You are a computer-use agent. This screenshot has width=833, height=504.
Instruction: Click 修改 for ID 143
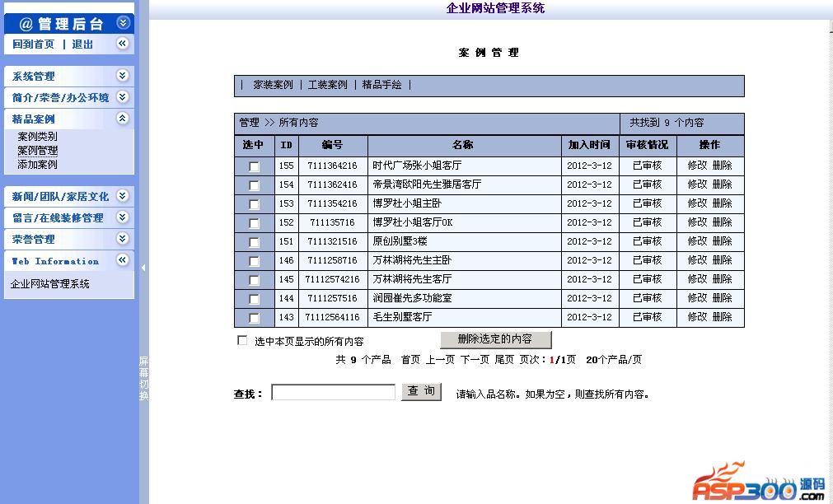point(698,317)
